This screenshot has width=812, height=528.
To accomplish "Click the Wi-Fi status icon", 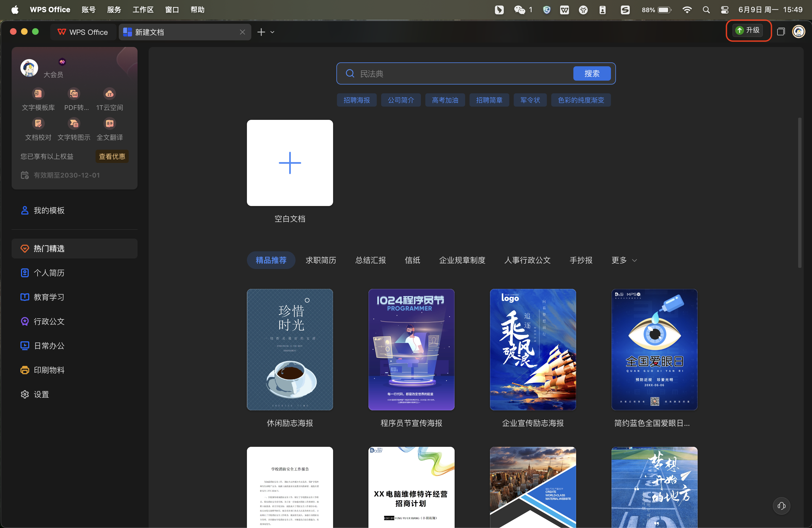I will pos(687,10).
